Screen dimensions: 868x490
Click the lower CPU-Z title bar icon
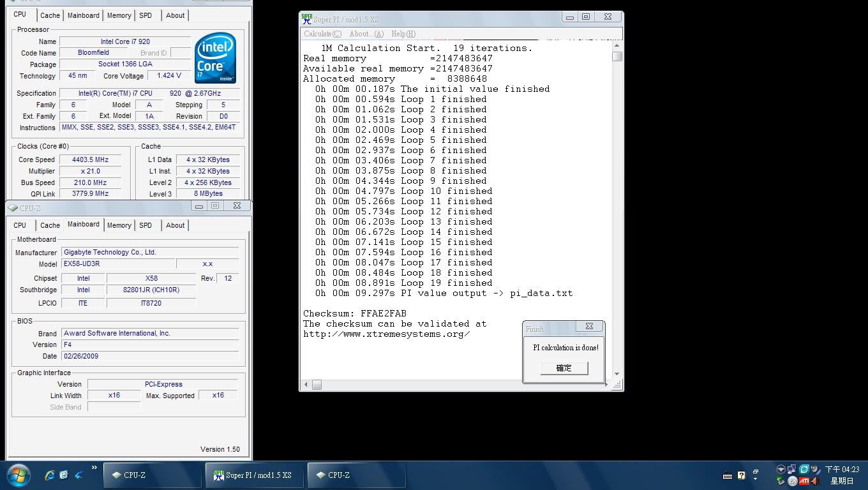pos(13,208)
